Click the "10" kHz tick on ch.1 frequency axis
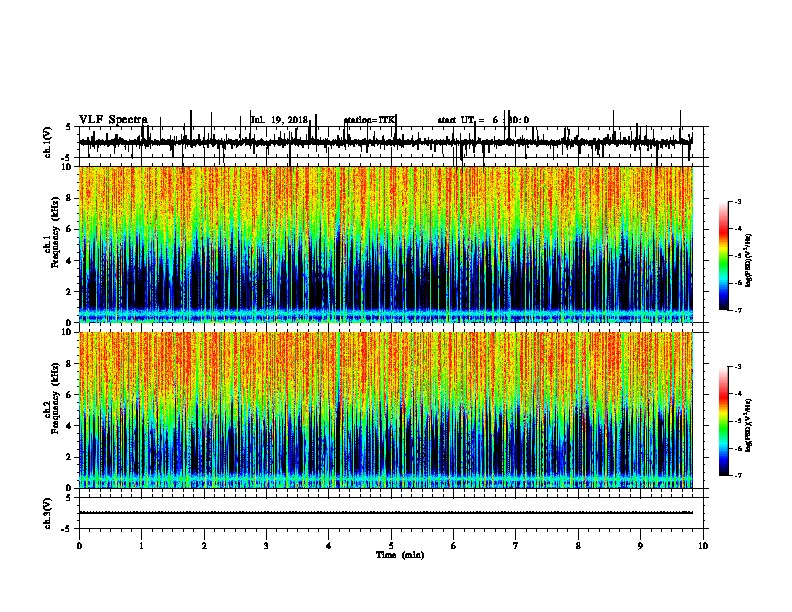Screen dimensions: 792x612 [x=67, y=167]
